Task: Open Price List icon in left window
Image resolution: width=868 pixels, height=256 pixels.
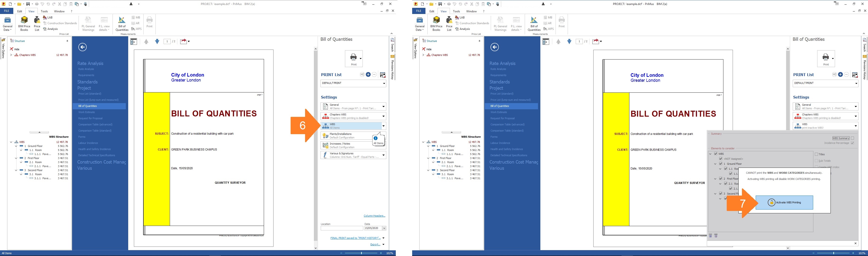Action: coord(37,23)
